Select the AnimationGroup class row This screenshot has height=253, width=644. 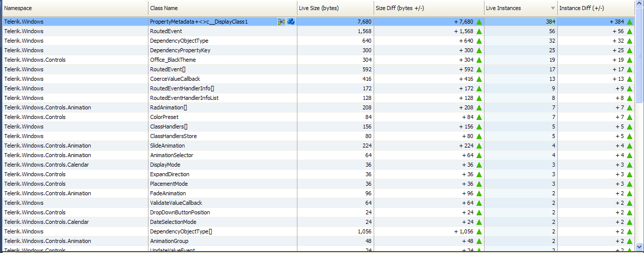(x=318, y=241)
